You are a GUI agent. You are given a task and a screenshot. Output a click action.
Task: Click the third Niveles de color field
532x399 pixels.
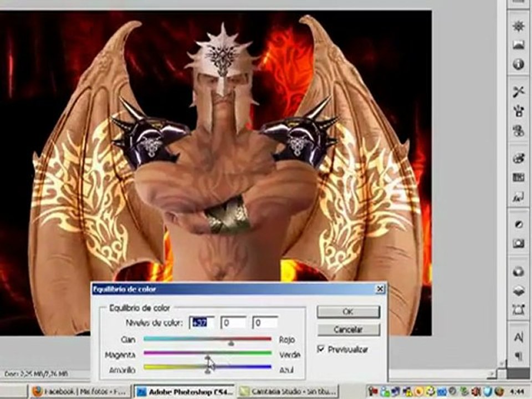tap(265, 323)
